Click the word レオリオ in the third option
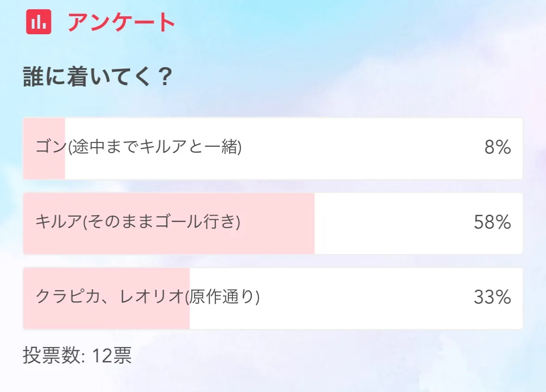The height and width of the screenshot is (392, 546). pyautogui.click(x=152, y=297)
